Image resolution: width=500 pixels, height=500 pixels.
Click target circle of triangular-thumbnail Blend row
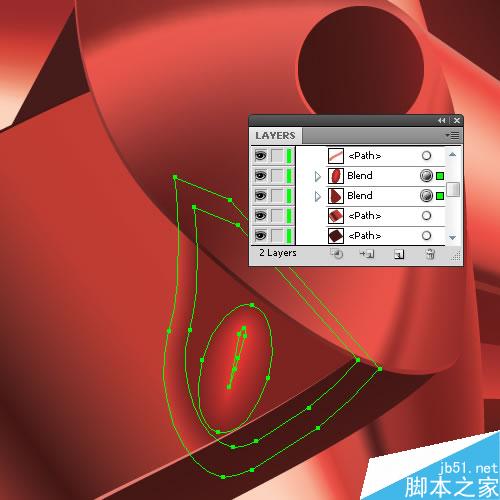(426, 196)
